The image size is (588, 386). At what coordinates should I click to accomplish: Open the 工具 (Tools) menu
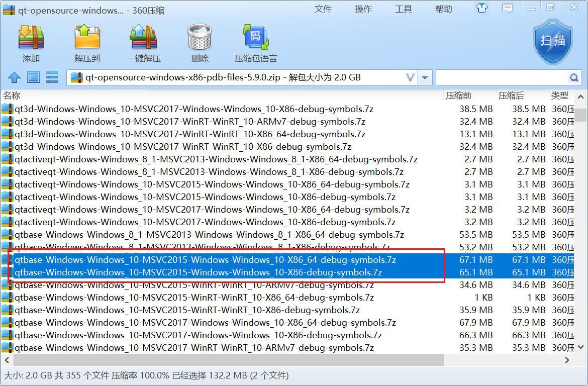[403, 9]
